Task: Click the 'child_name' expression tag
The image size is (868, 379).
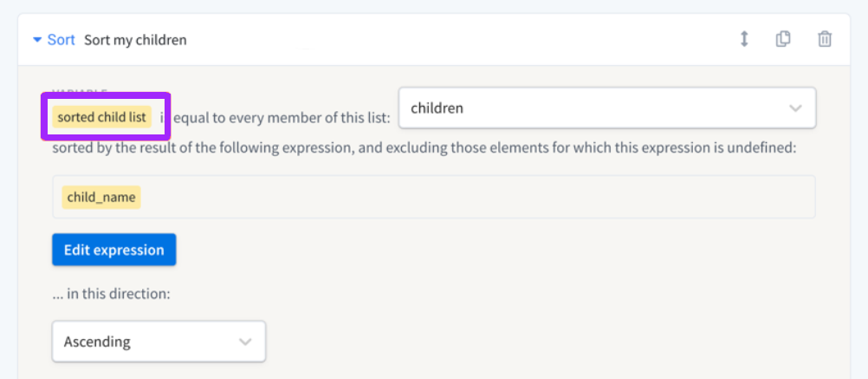Action: coord(101,197)
